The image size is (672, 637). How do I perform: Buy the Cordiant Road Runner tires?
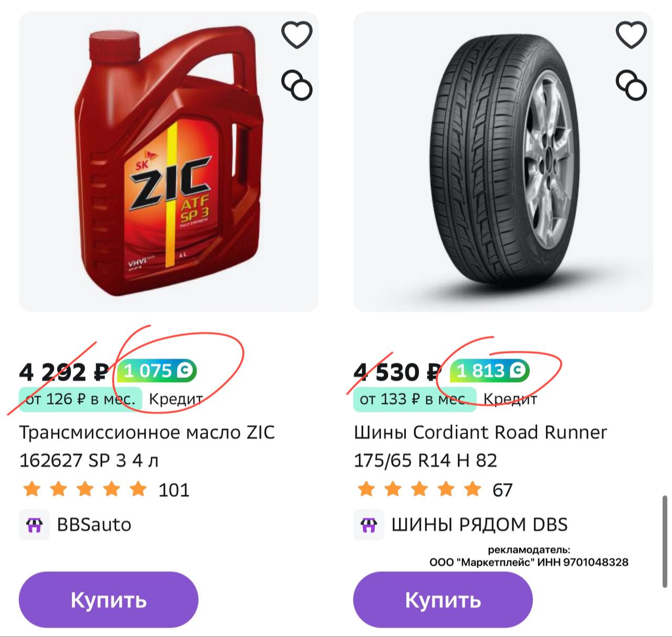[443, 599]
